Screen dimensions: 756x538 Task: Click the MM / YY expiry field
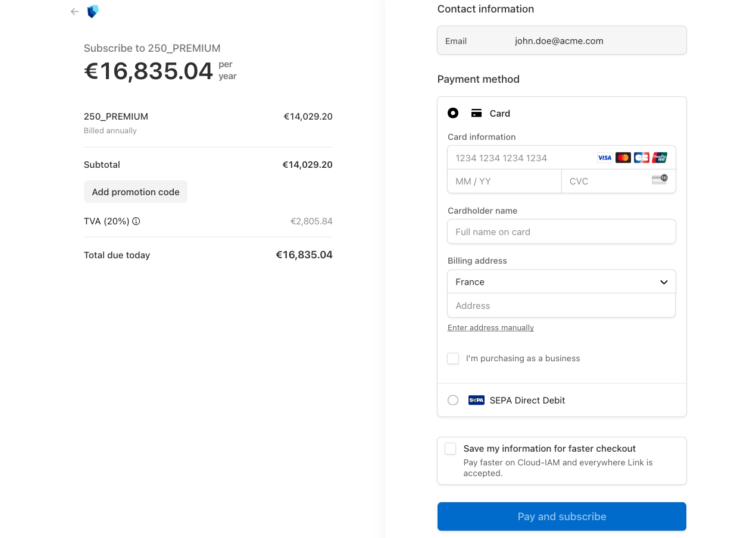504,182
